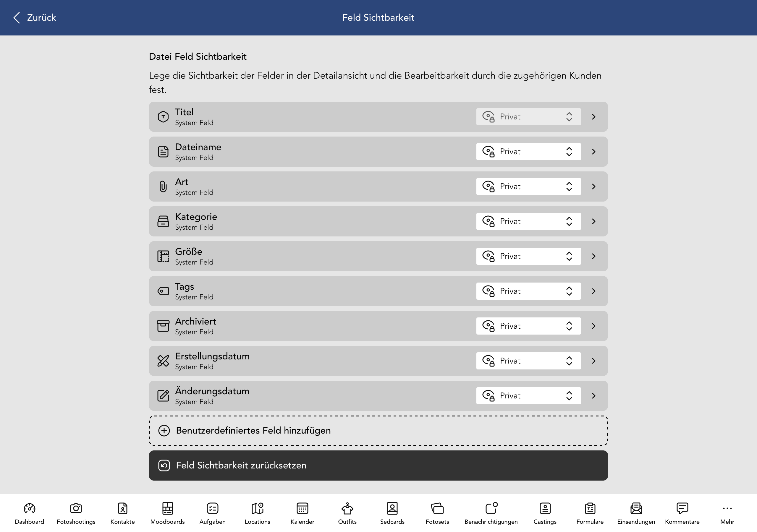Open the Kategorie Privat dropdown
This screenshot has height=532, width=757.
tap(528, 221)
